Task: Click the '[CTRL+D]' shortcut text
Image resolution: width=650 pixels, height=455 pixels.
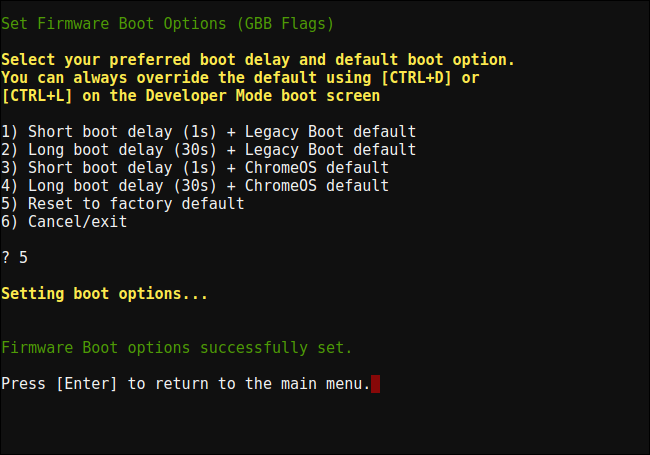Action: tap(416, 78)
